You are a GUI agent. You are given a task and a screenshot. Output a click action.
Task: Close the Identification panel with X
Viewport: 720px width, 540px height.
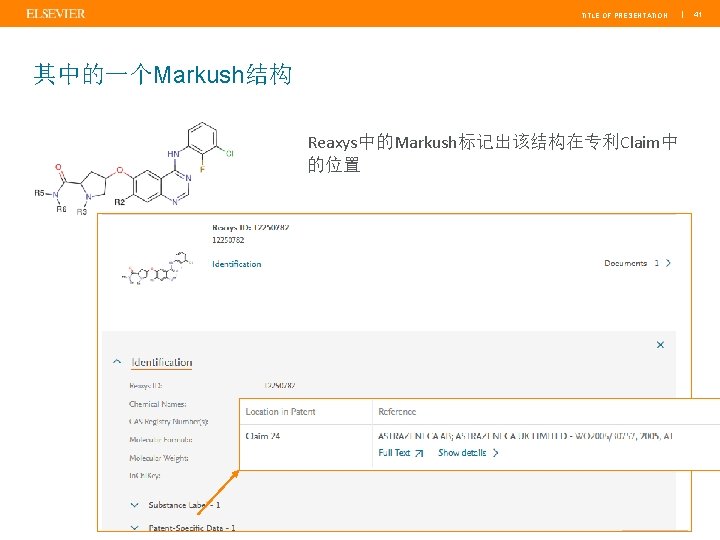click(x=660, y=345)
